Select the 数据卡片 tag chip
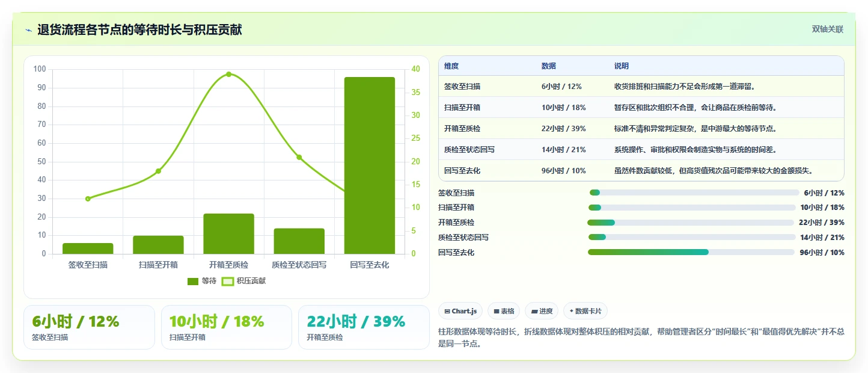 coord(585,311)
